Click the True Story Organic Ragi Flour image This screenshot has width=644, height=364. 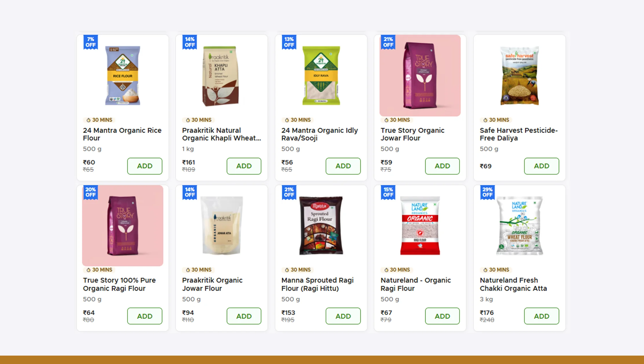coord(123,226)
